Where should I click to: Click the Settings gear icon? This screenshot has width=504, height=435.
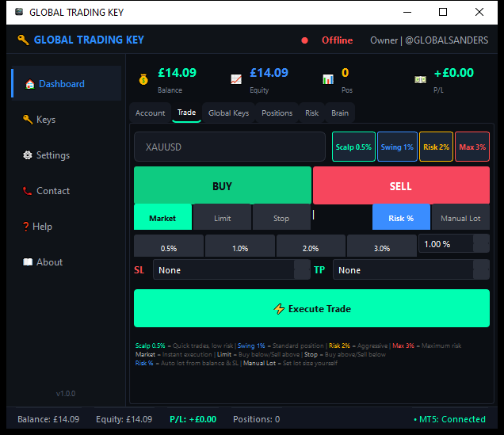tap(28, 155)
